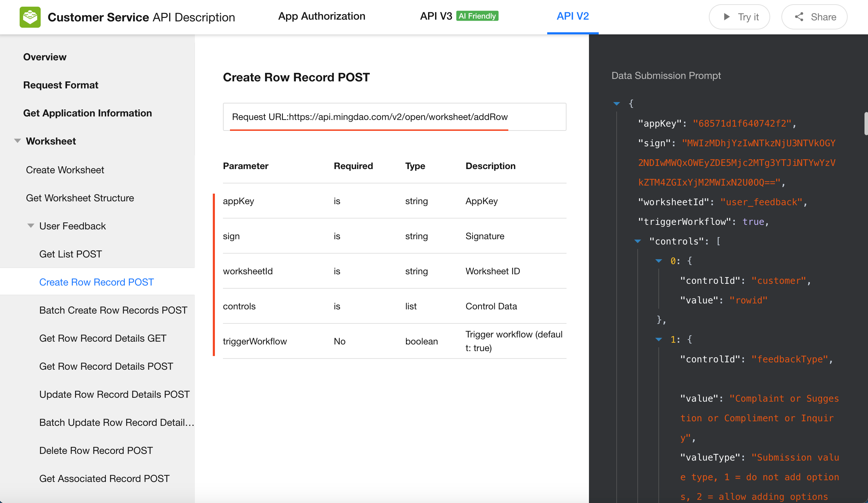Click the Trigger workflow description cell
Viewport: 868px width, 503px height.
click(x=514, y=341)
